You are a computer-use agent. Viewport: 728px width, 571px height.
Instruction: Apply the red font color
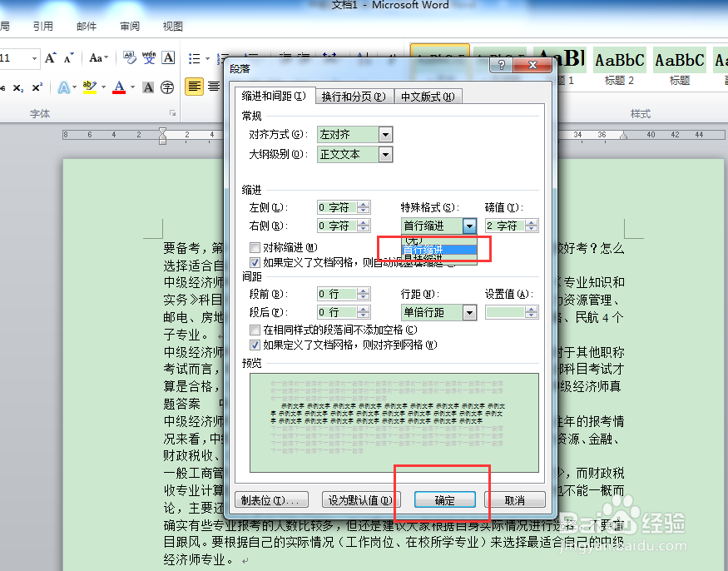[x=119, y=87]
